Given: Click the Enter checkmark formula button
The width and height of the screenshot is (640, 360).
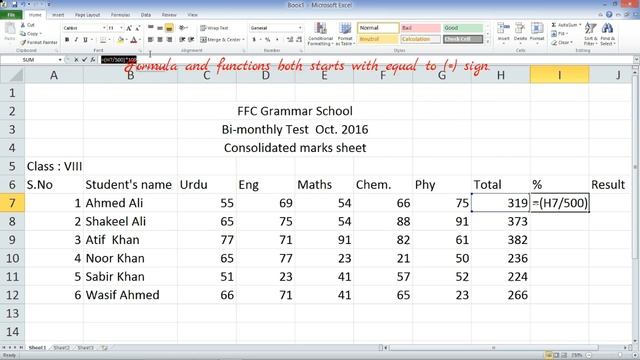Looking at the screenshot, I should [84, 60].
